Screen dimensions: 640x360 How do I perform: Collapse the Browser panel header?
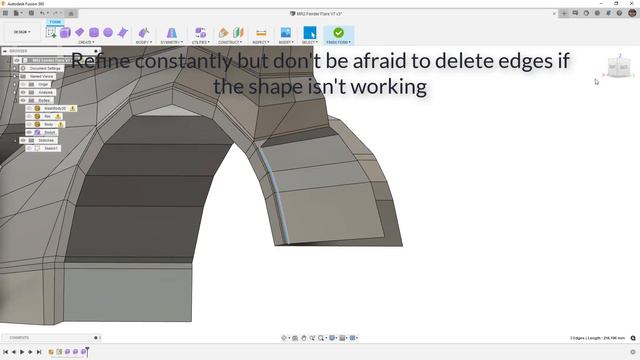5,51
